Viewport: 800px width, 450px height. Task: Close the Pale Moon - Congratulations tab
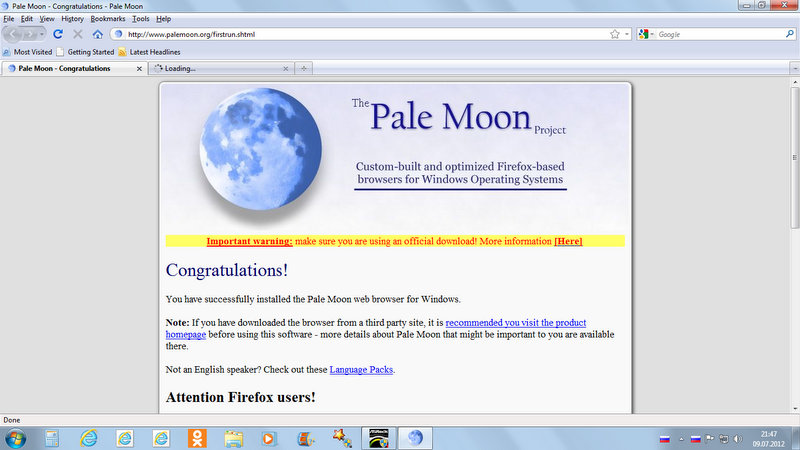click(x=139, y=68)
